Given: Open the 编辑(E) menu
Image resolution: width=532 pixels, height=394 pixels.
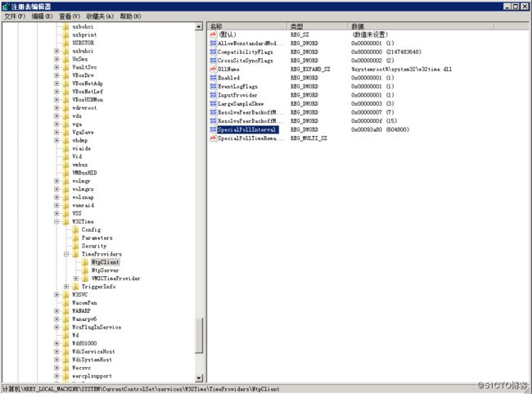Looking at the screenshot, I should pos(42,16).
